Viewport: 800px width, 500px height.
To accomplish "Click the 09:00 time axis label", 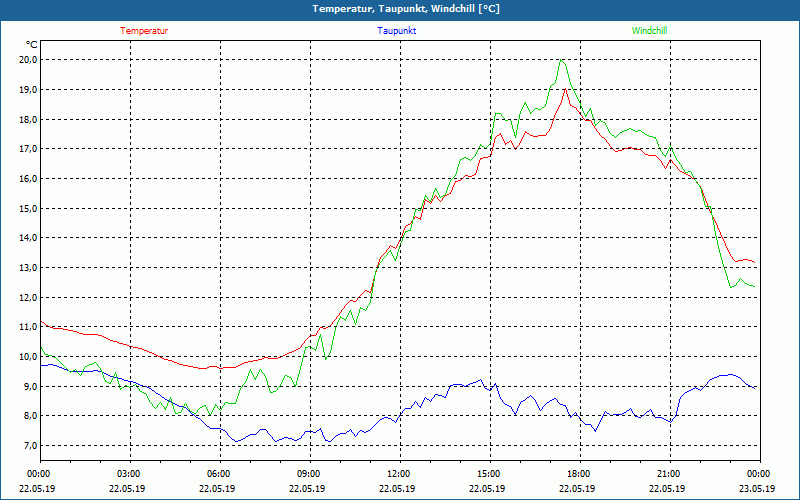I will point(307,474).
